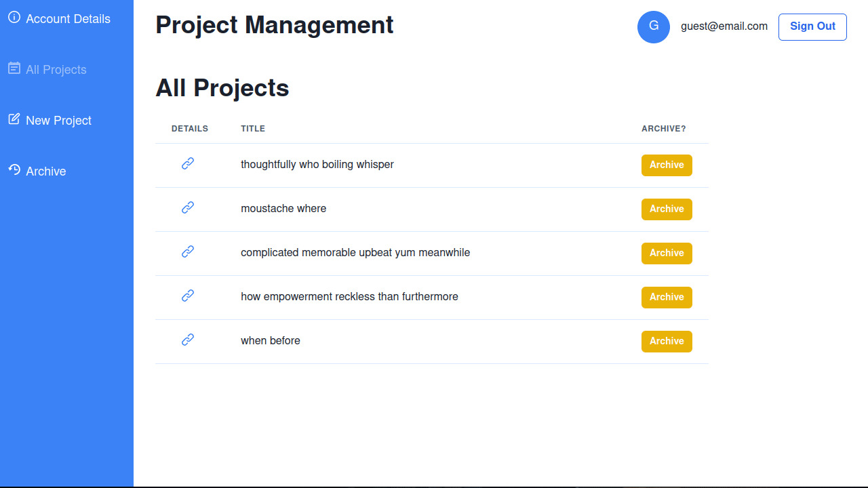Image resolution: width=868 pixels, height=488 pixels.
Task: Select the moustache where title text
Action: point(283,209)
